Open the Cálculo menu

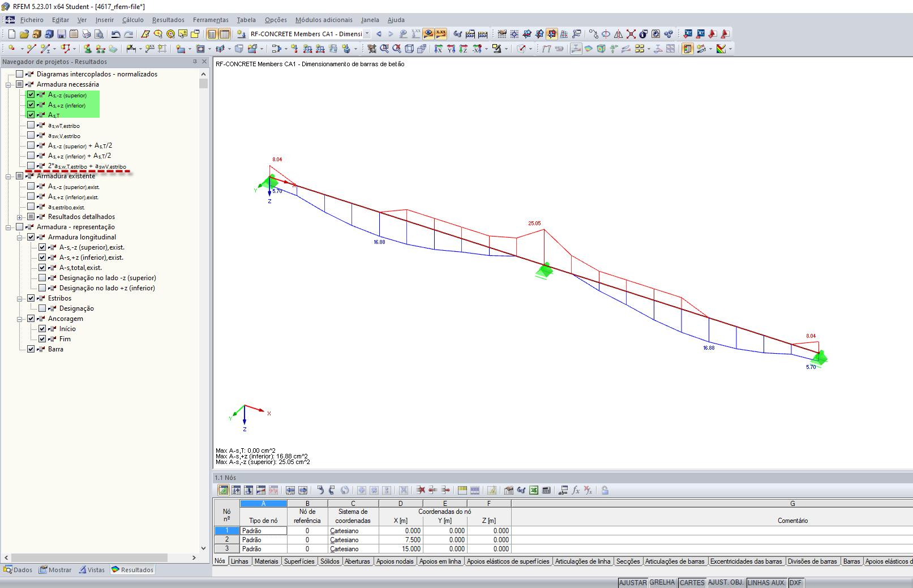coord(133,20)
